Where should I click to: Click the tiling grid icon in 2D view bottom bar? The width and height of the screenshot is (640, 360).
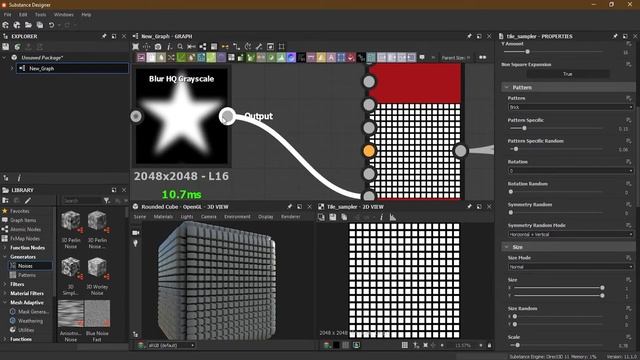pos(404,345)
